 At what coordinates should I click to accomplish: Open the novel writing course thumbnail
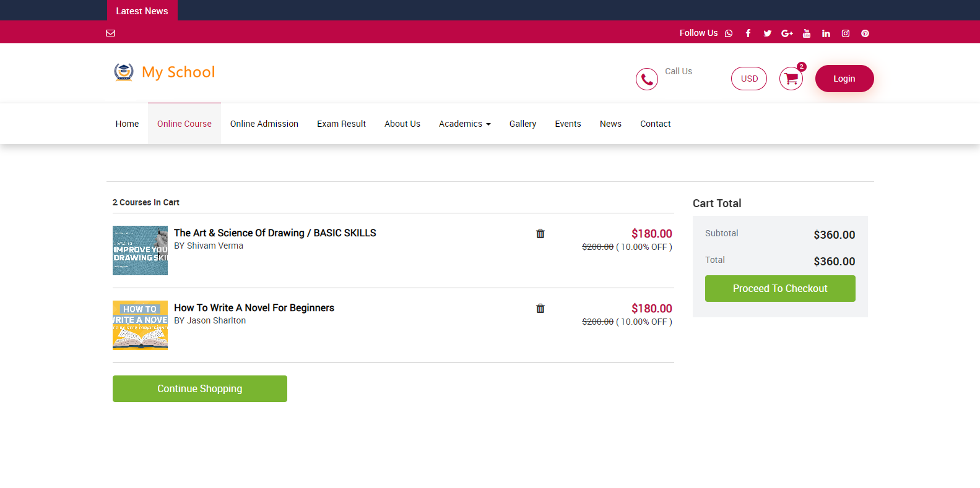tap(140, 325)
